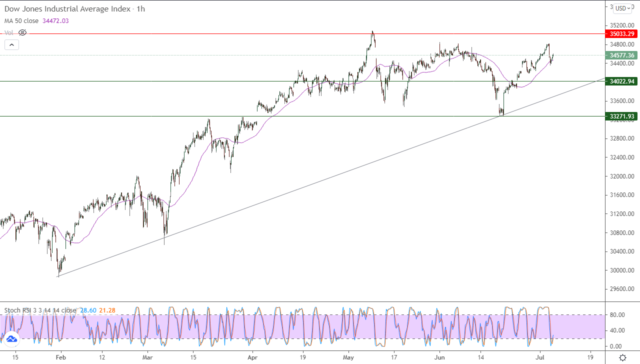This screenshot has width=640, height=364.
Task: Click the green 33271.93 price label
Action: click(621, 116)
